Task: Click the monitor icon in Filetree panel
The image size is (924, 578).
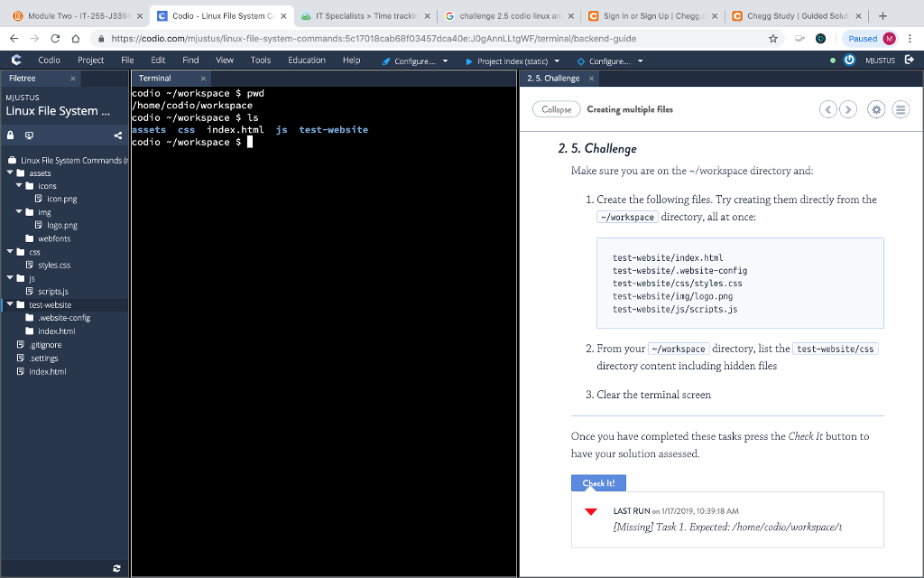Action: coord(29,135)
